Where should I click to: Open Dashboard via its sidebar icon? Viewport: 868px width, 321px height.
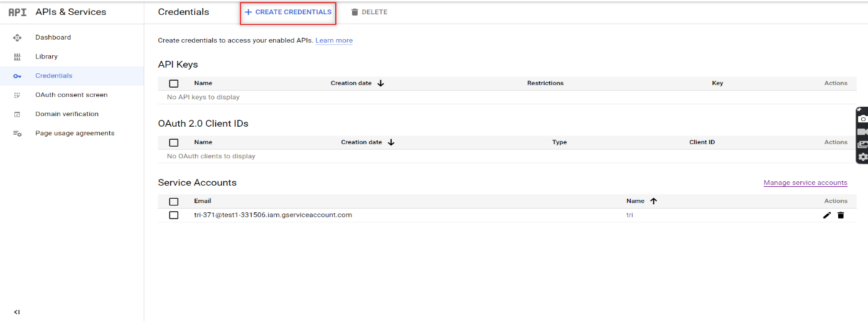(17, 37)
